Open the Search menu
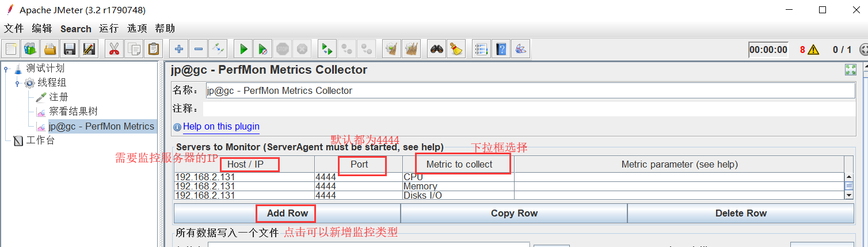The height and width of the screenshot is (247, 868). tap(76, 28)
